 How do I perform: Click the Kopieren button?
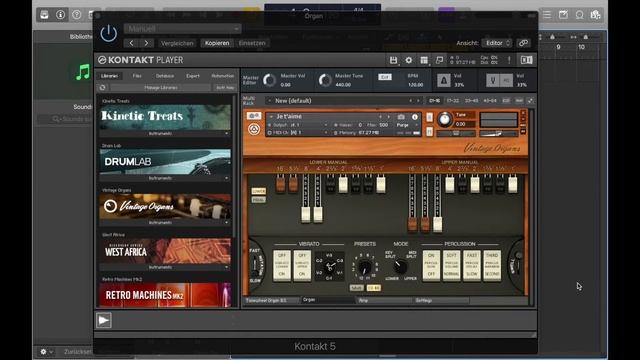pyautogui.click(x=217, y=43)
